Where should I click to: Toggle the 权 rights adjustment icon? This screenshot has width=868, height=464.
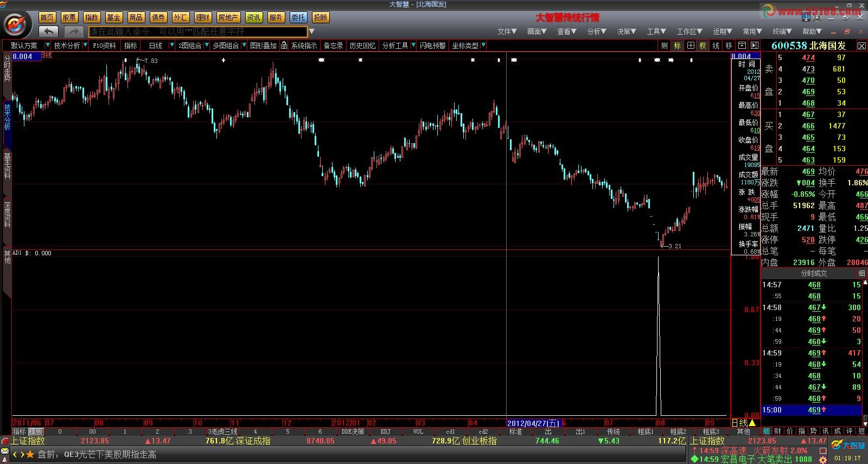point(703,46)
